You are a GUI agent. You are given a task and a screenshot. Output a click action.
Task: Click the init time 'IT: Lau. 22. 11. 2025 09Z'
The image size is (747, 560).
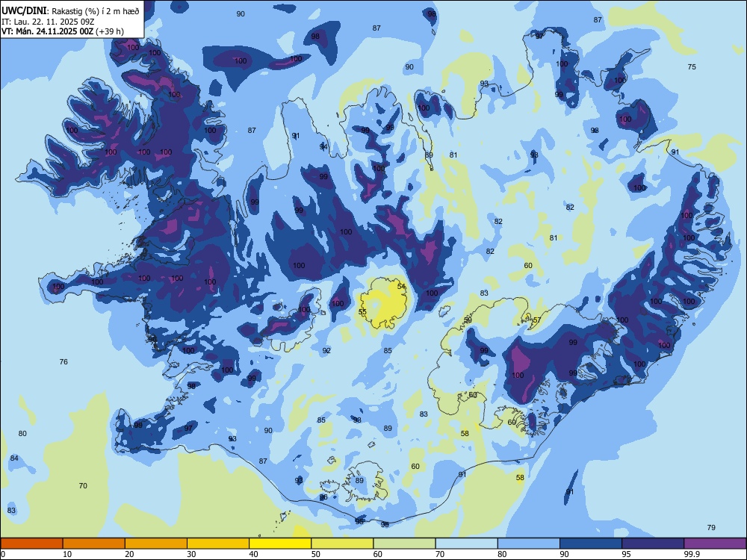click(48, 22)
